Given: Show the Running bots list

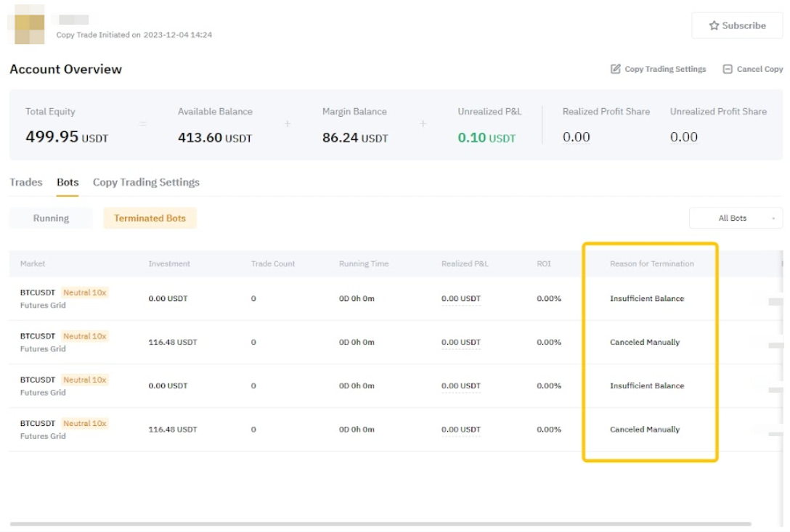Looking at the screenshot, I should 51,218.
